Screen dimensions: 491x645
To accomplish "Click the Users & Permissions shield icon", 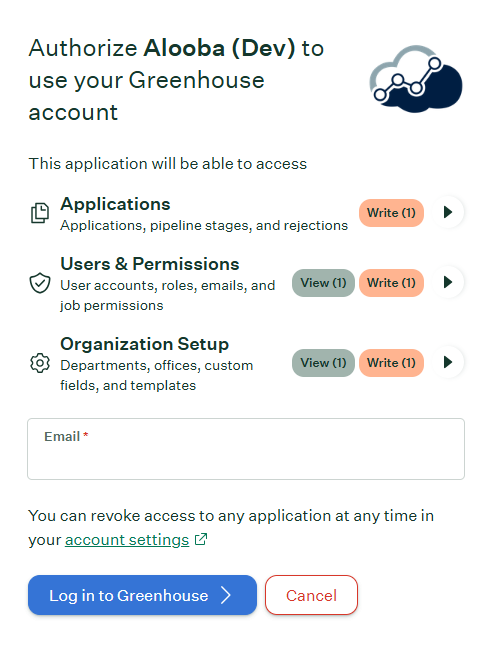I will [40, 283].
